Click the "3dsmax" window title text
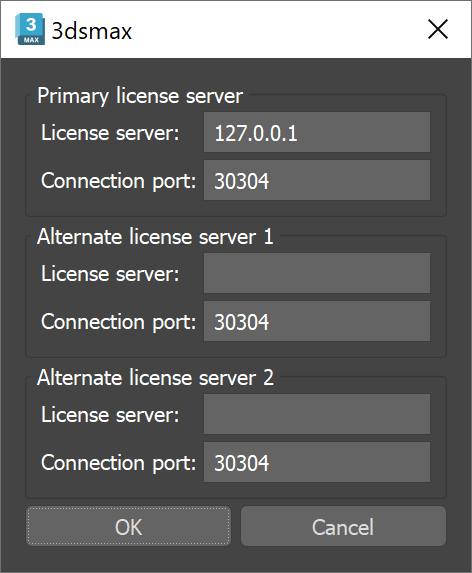The width and height of the screenshot is (472, 573). point(92,31)
